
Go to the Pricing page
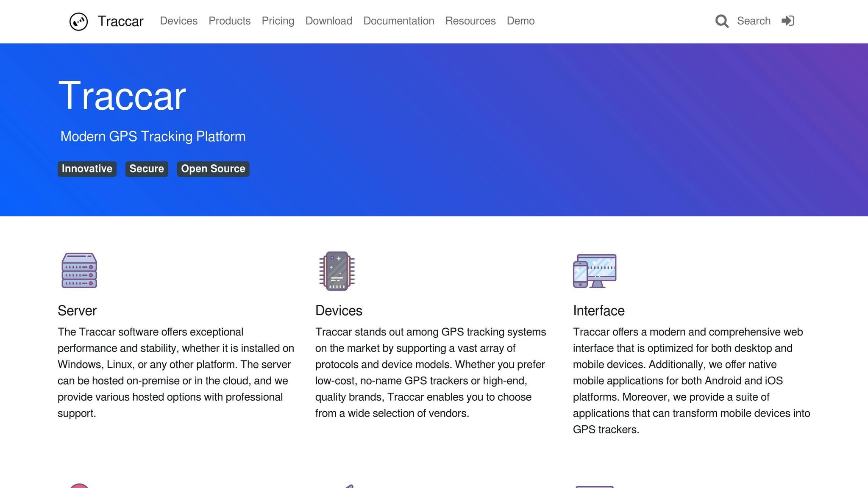coord(278,21)
